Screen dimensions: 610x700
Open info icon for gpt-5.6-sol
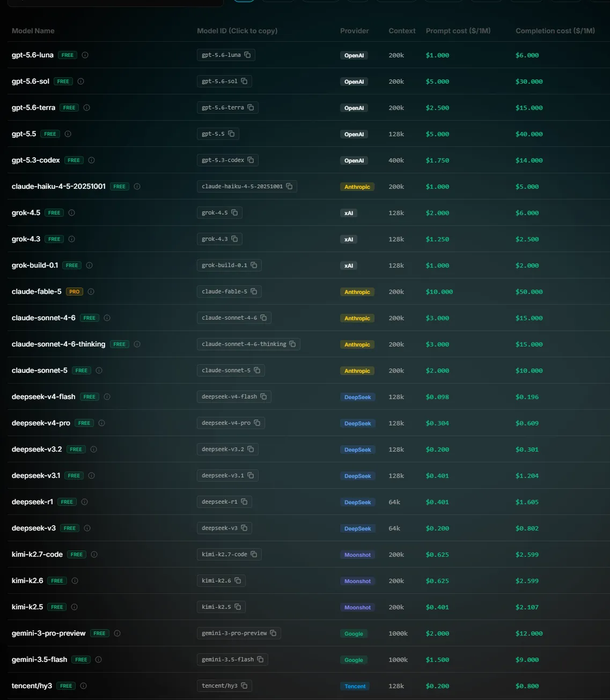[80, 82]
